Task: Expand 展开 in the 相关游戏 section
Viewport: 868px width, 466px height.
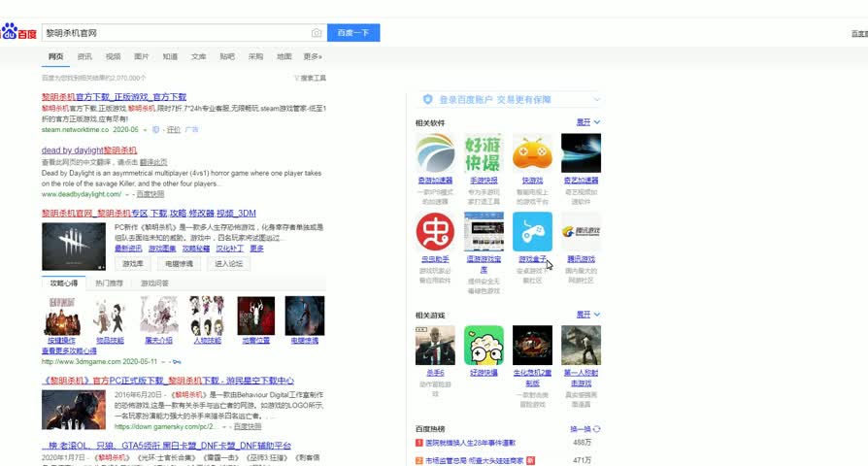Action: click(588, 315)
